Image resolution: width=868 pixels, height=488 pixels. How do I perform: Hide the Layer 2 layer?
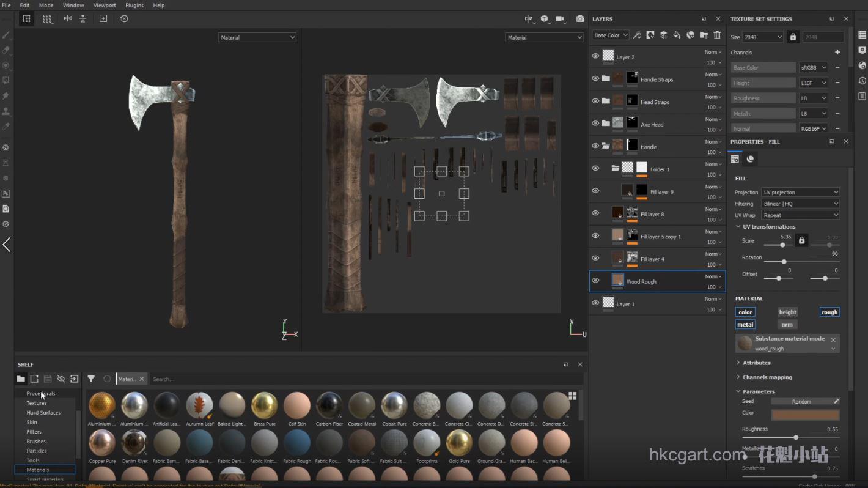pos(595,56)
